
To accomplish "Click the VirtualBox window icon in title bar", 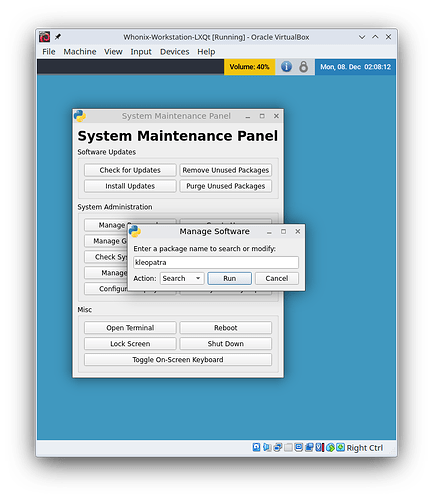I will point(44,37).
